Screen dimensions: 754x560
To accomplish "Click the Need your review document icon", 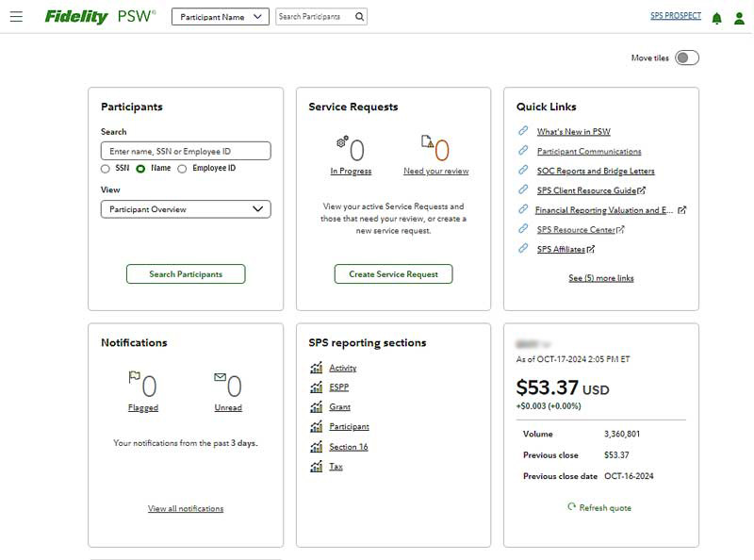I will [427, 142].
